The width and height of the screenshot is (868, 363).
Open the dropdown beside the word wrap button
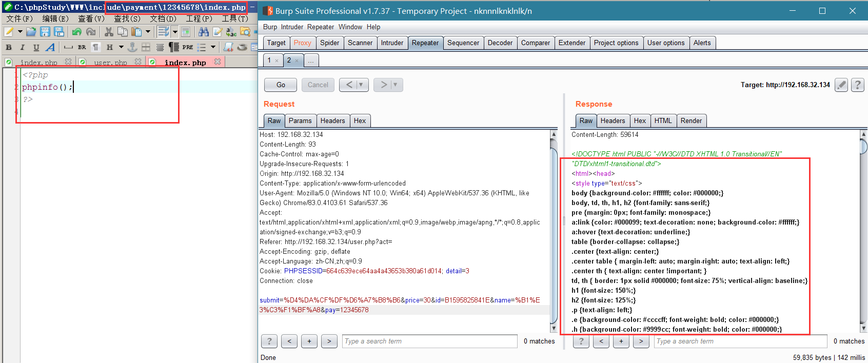click(175, 32)
